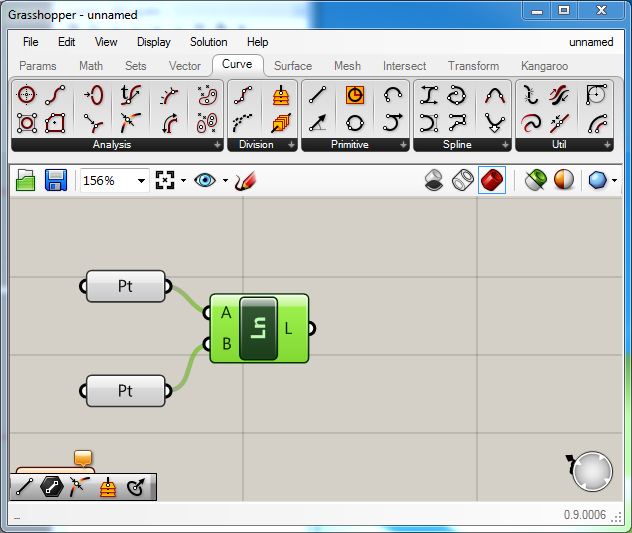Click the black hexagon icon in bottom-left widget
This screenshot has height=533, width=632.
click(x=52, y=487)
